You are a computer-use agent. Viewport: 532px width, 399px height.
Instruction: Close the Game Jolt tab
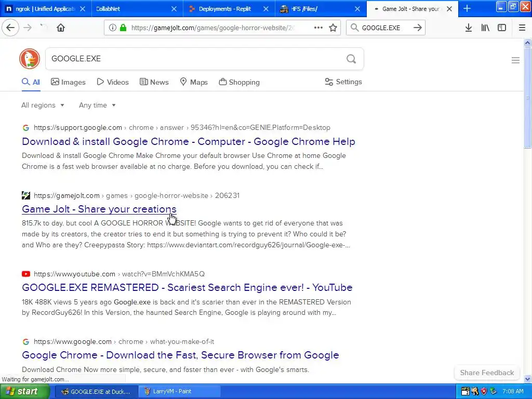[x=449, y=9]
